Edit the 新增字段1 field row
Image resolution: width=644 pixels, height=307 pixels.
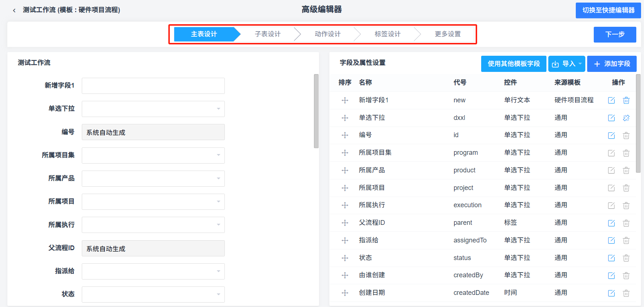611,100
